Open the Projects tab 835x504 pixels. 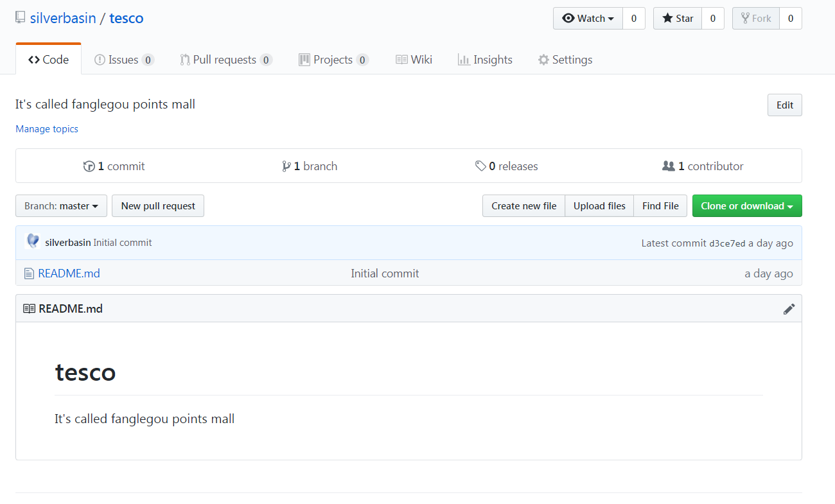[x=333, y=60]
